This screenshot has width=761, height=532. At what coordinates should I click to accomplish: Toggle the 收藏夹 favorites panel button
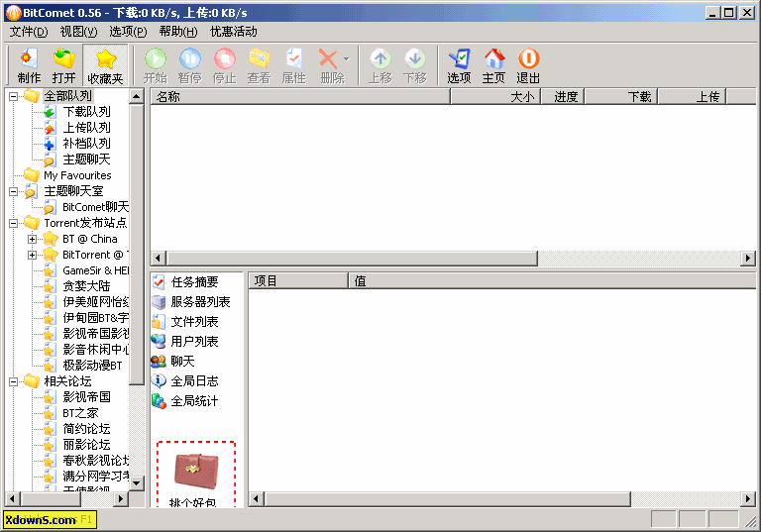click(105, 65)
